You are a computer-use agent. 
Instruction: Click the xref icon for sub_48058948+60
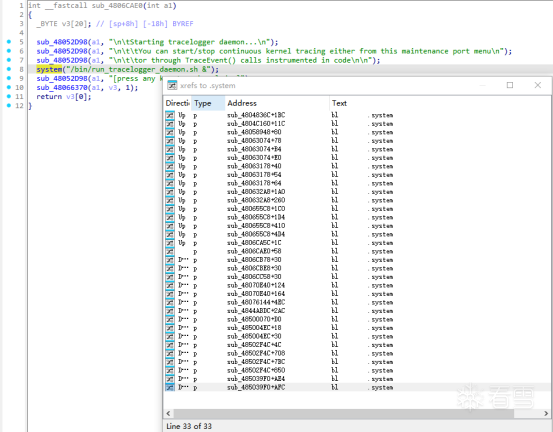pyautogui.click(x=170, y=132)
